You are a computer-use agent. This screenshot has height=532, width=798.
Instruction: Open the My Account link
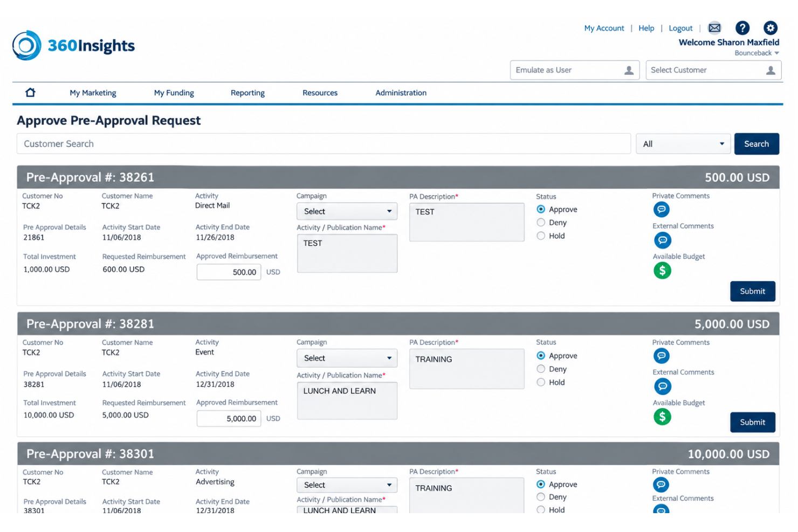(x=604, y=28)
